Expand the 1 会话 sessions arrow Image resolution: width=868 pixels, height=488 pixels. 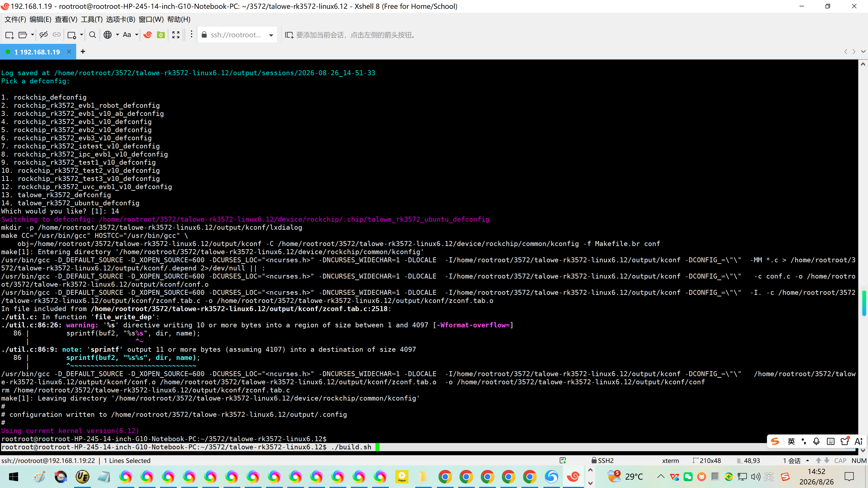(807, 460)
